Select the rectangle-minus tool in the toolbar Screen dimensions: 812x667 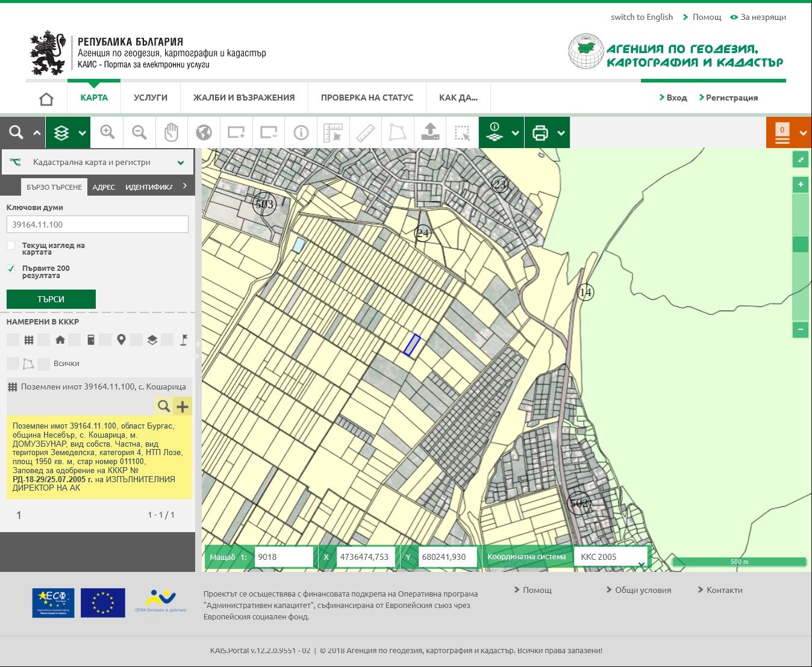coord(268,132)
